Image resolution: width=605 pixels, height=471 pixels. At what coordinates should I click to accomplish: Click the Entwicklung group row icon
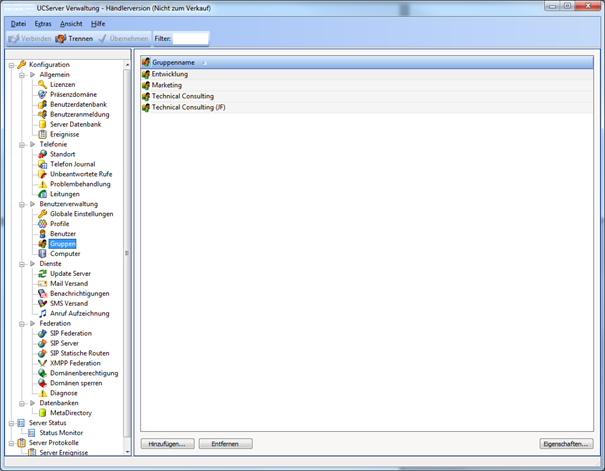[146, 74]
